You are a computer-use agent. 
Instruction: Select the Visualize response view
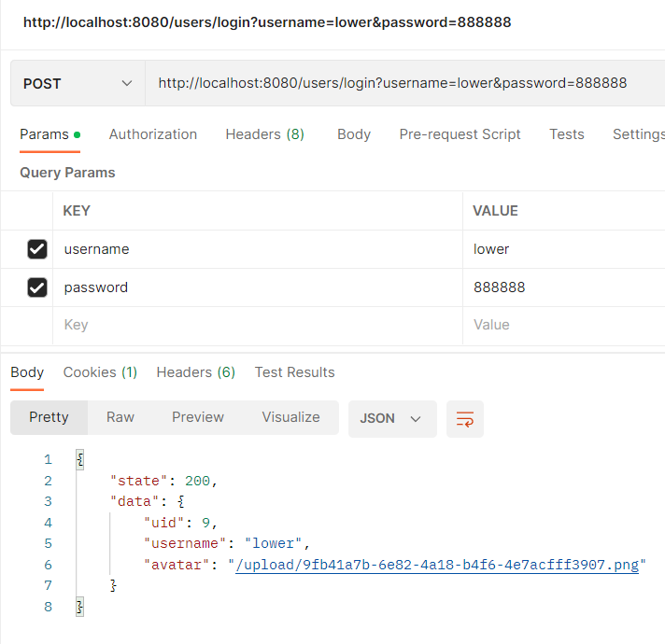click(290, 417)
